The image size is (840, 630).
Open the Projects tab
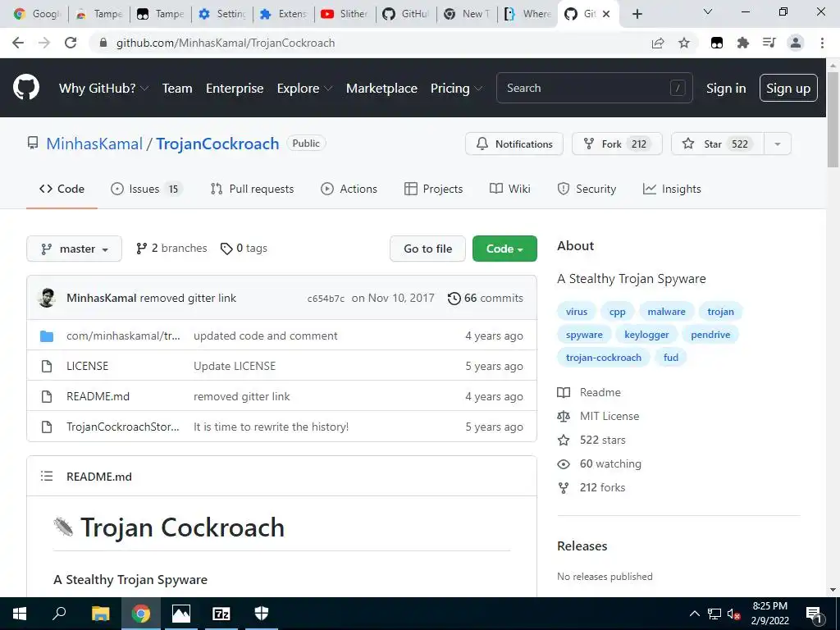[x=433, y=189]
